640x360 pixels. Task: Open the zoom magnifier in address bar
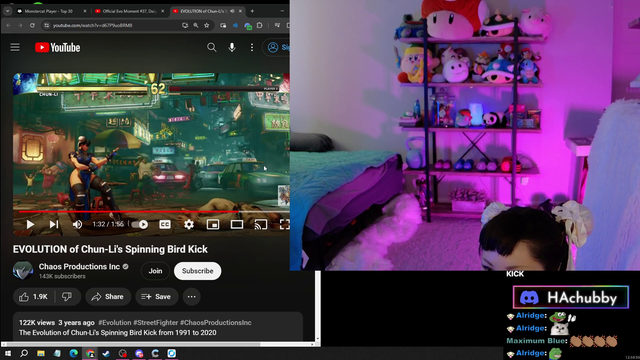point(196,25)
